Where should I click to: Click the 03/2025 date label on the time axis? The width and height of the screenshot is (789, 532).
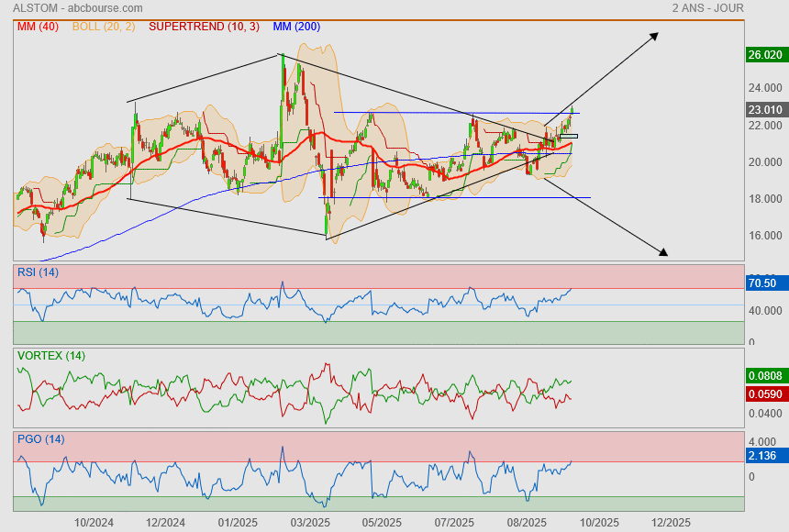click(x=310, y=522)
